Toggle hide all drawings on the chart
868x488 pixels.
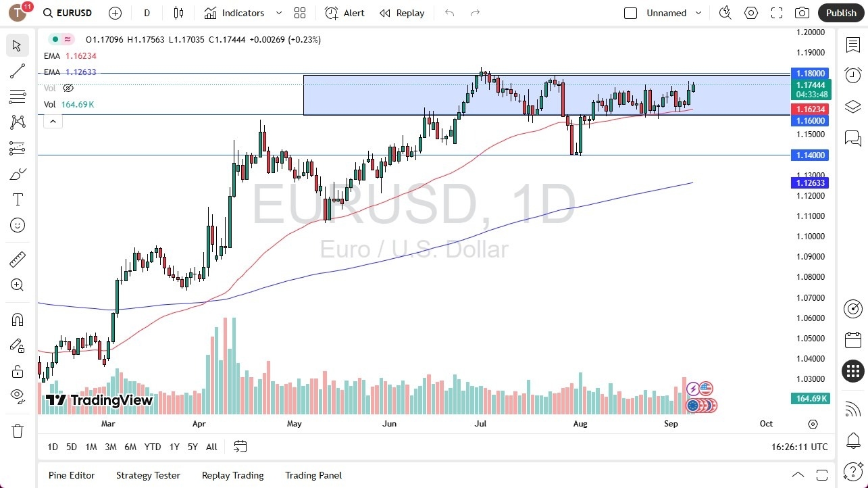click(17, 395)
